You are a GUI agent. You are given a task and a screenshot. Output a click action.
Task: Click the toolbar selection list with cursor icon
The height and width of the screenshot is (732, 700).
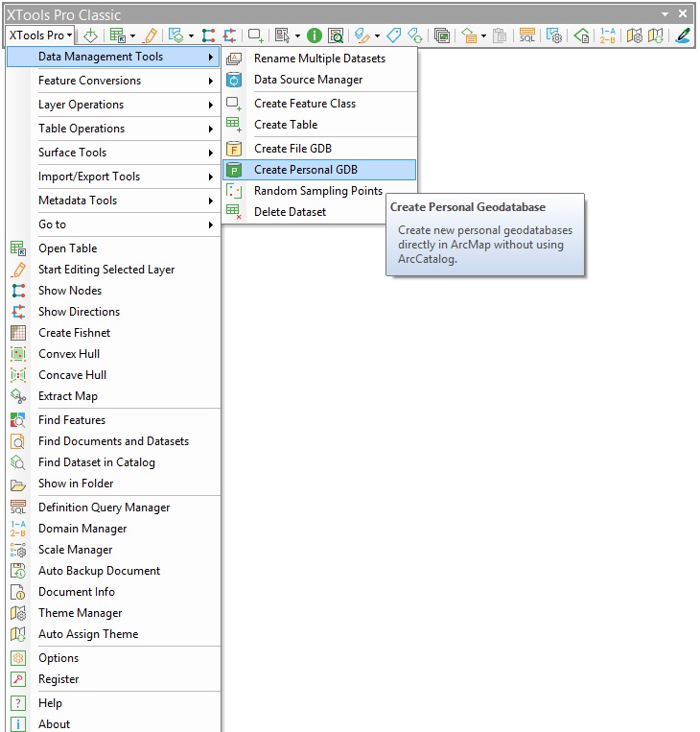[x=282, y=35]
